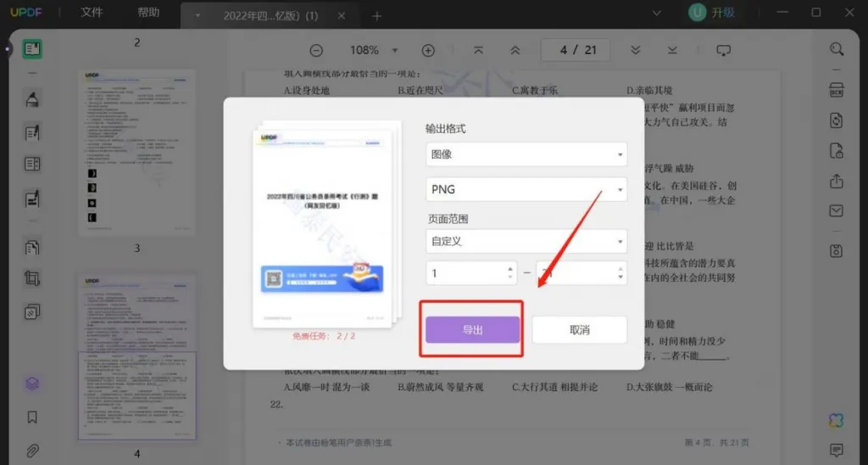Select the page 3 thumbnail

pos(137,153)
